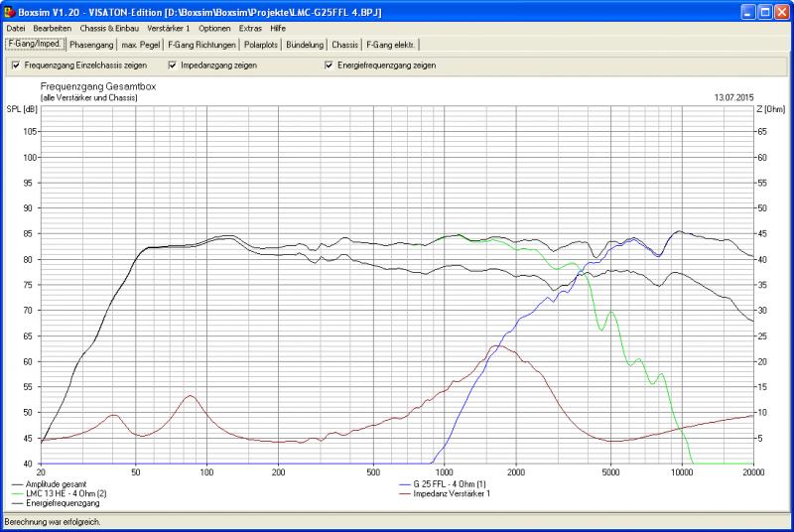Expand the Verstärker 1 menu
794x532 pixels.
coord(168,29)
